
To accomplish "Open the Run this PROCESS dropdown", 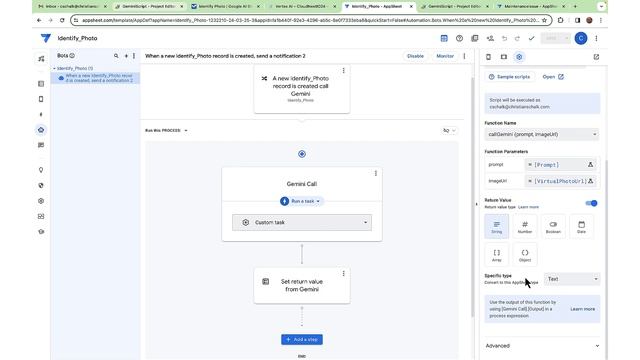I will 167,131.
